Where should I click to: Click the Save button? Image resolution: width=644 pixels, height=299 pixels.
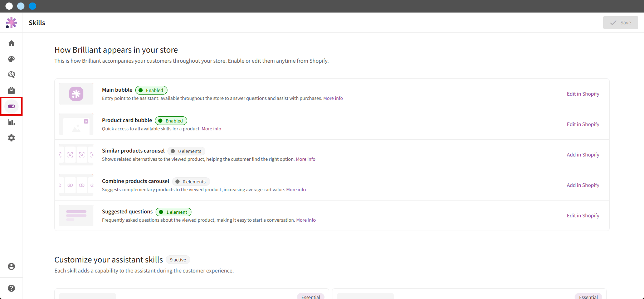point(620,23)
